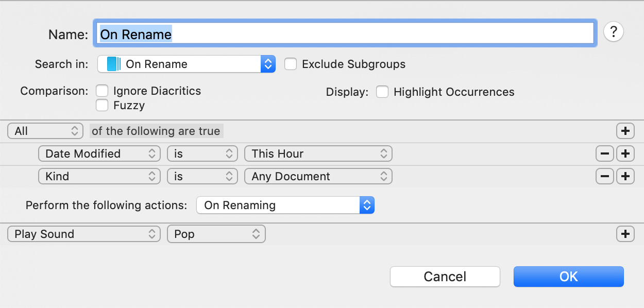
Task: Remove the Kind condition row
Action: click(604, 176)
